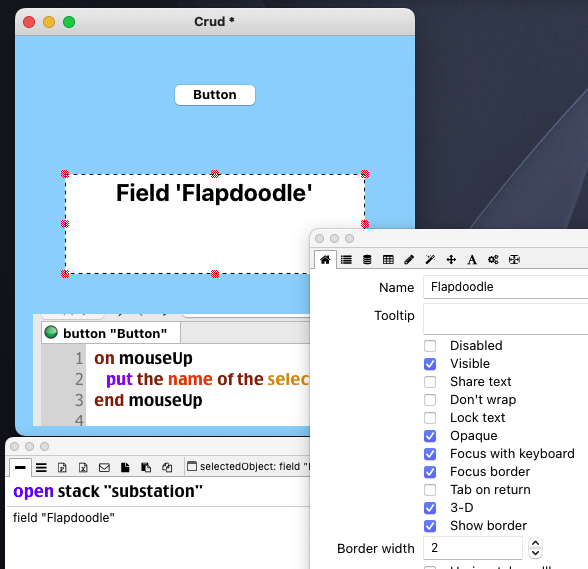
Task: Switch message box to multiple-lines mode
Action: coord(41,467)
